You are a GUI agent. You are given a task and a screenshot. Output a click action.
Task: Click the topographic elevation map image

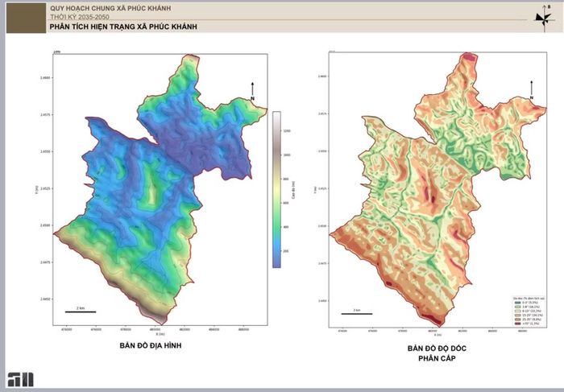click(x=160, y=190)
